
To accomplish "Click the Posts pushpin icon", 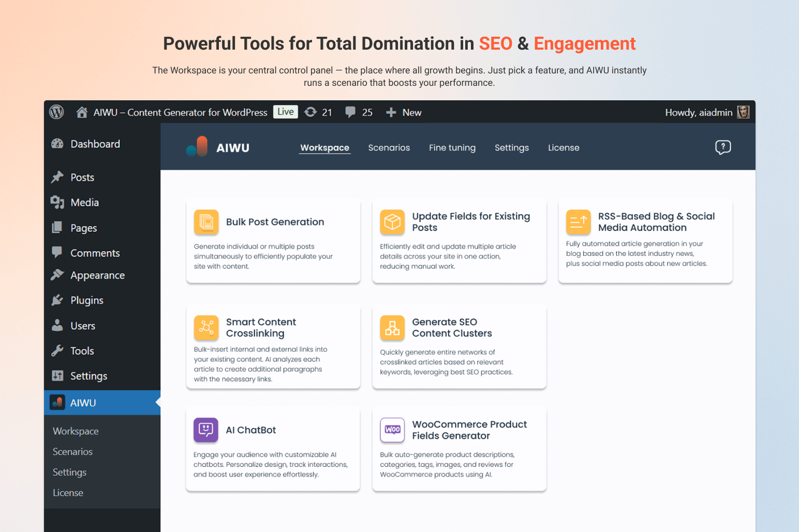I will tap(57, 177).
